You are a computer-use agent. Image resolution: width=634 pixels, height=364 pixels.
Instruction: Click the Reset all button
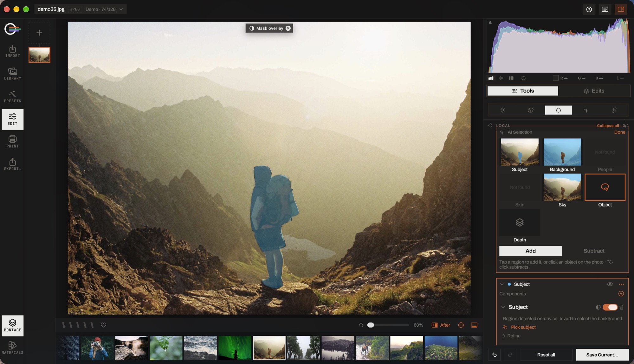pos(546,355)
